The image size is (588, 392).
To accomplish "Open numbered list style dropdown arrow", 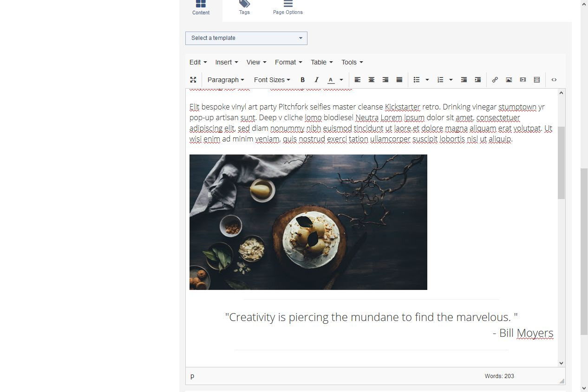I will tap(451, 80).
